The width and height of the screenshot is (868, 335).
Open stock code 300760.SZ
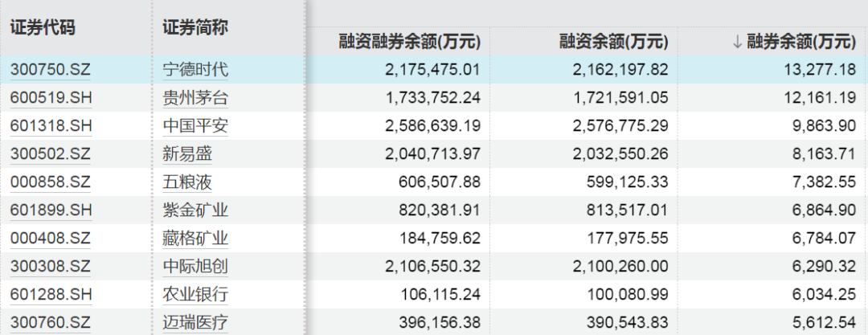(51, 322)
